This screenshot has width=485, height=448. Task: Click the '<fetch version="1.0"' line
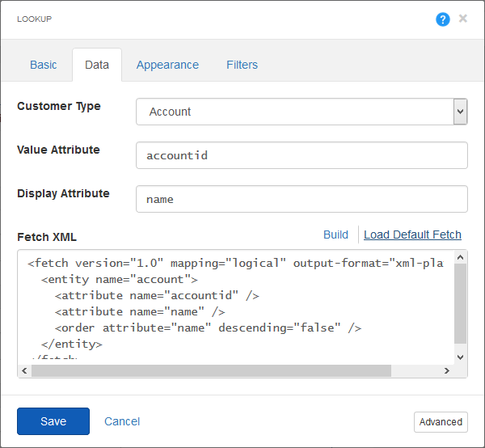pos(235,264)
